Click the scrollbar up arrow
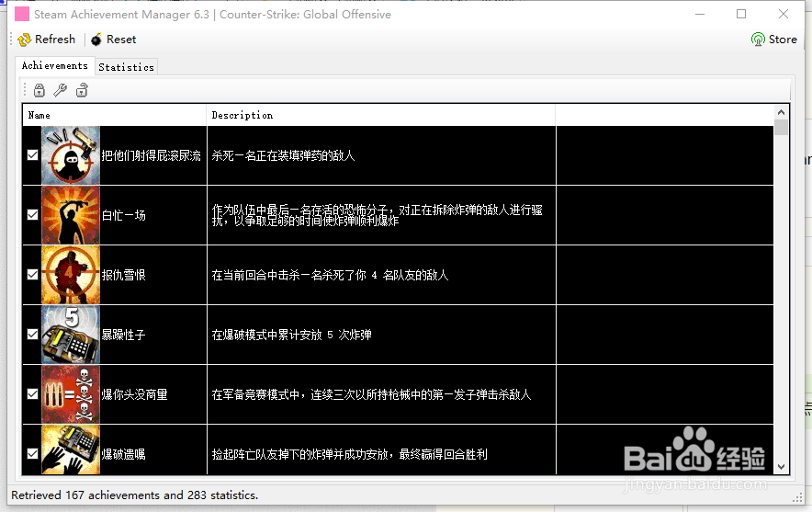Viewport: 812px width, 512px height. [x=781, y=112]
